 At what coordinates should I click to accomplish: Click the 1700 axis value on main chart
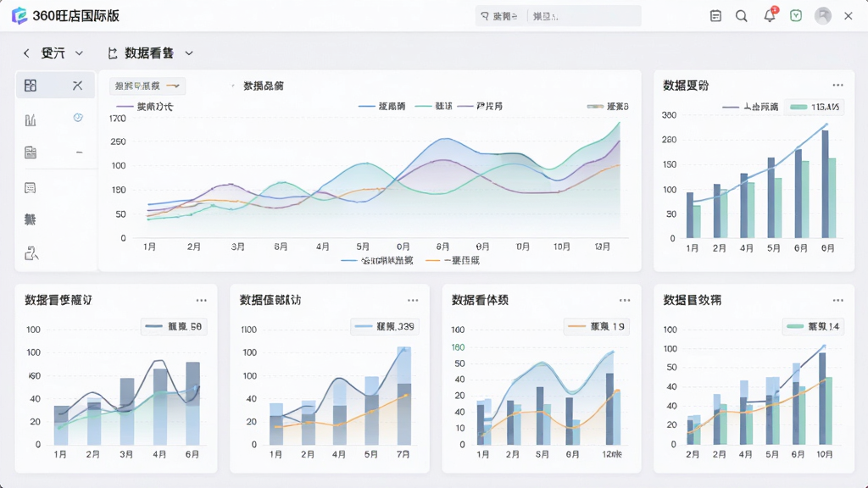tap(117, 119)
